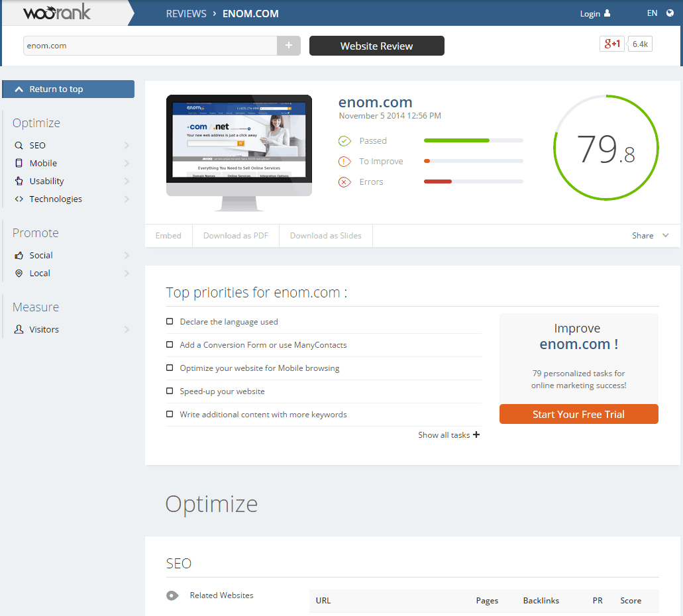Expand the SEO section chevron in the sidebar
Screen dimensions: 683x616
click(x=127, y=145)
